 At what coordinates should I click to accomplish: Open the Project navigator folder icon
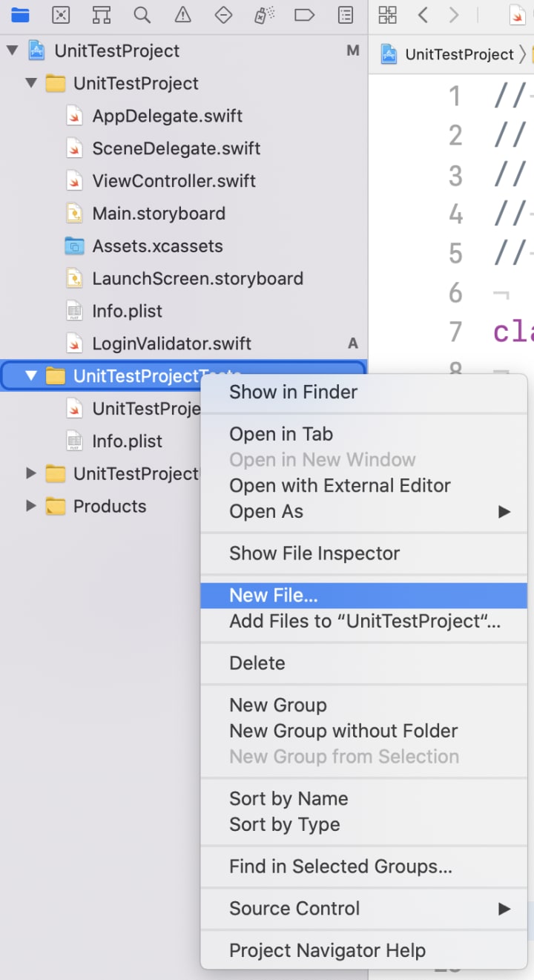[20, 15]
